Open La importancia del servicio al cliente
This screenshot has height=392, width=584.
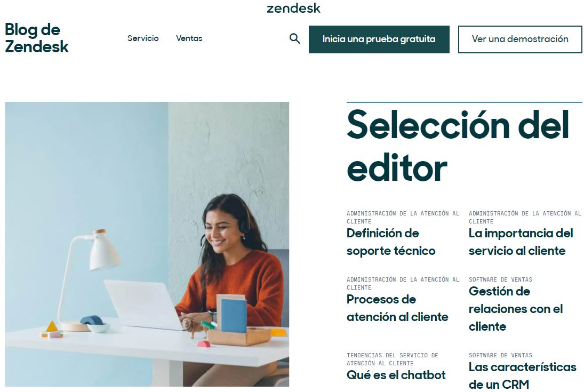tap(521, 242)
